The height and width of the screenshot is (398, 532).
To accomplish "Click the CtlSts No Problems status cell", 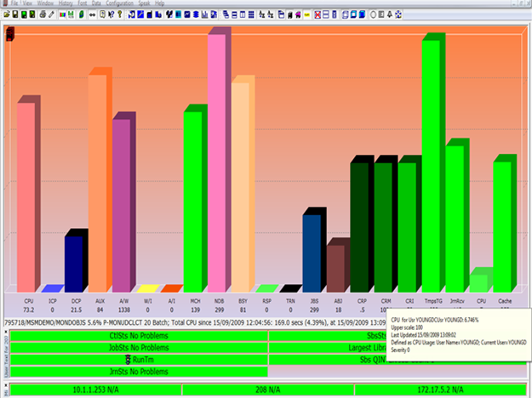I will [x=135, y=336].
